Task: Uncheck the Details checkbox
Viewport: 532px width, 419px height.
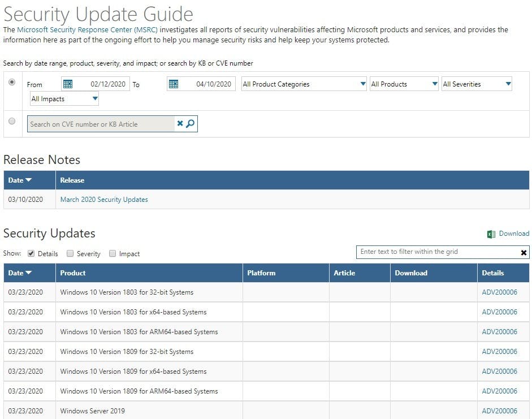Action: [x=31, y=253]
